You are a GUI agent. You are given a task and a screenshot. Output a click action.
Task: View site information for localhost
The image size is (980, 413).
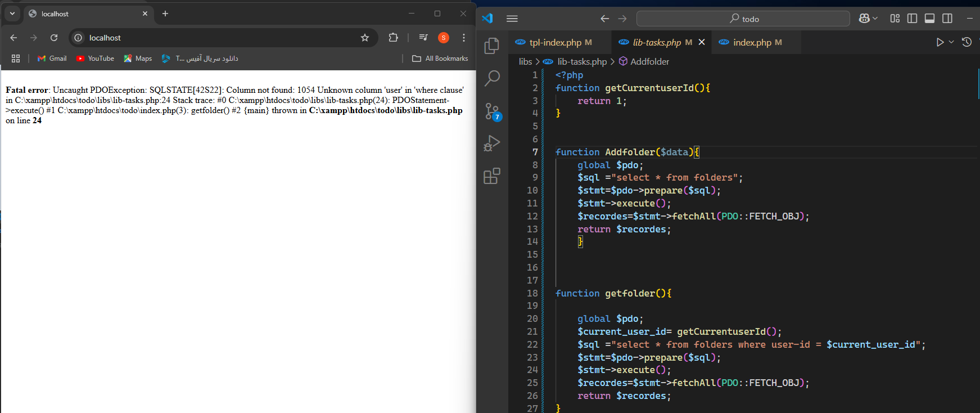click(x=79, y=38)
